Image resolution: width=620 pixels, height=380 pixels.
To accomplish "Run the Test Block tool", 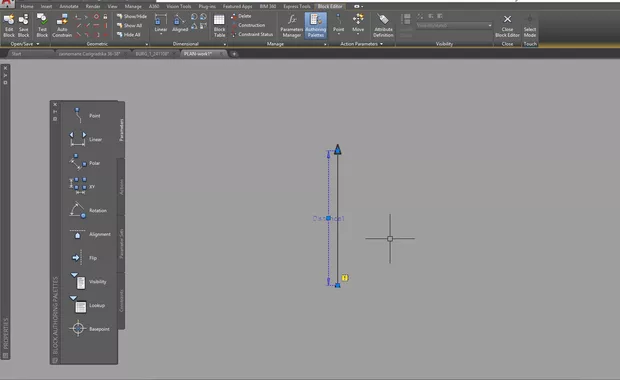I will click(x=42, y=25).
